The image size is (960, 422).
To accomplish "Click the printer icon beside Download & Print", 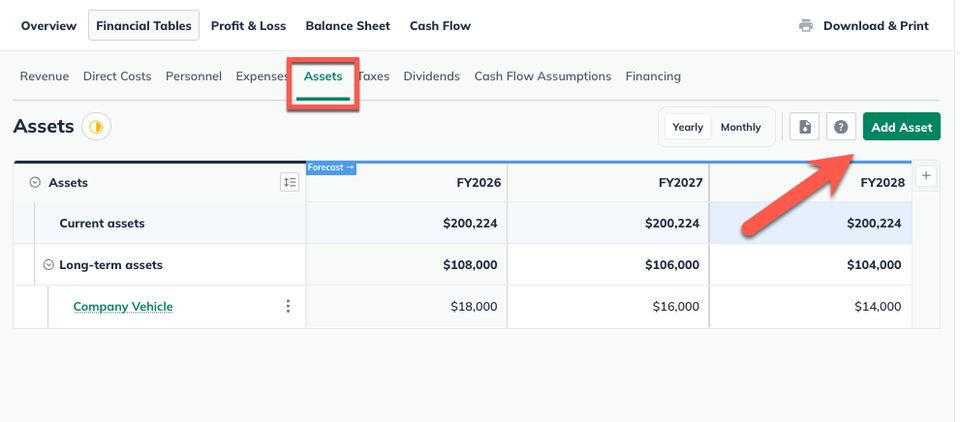I will click(806, 26).
